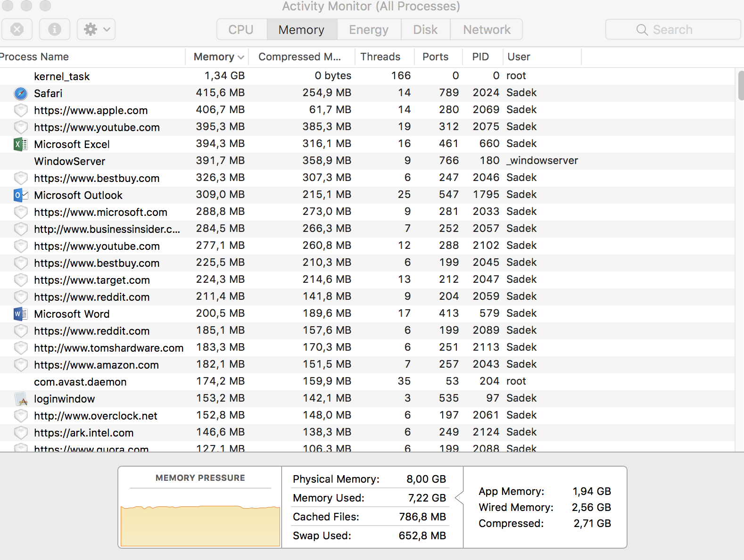Select the Microsoft Word process name
Image resolution: width=744 pixels, height=560 pixels.
72,314
